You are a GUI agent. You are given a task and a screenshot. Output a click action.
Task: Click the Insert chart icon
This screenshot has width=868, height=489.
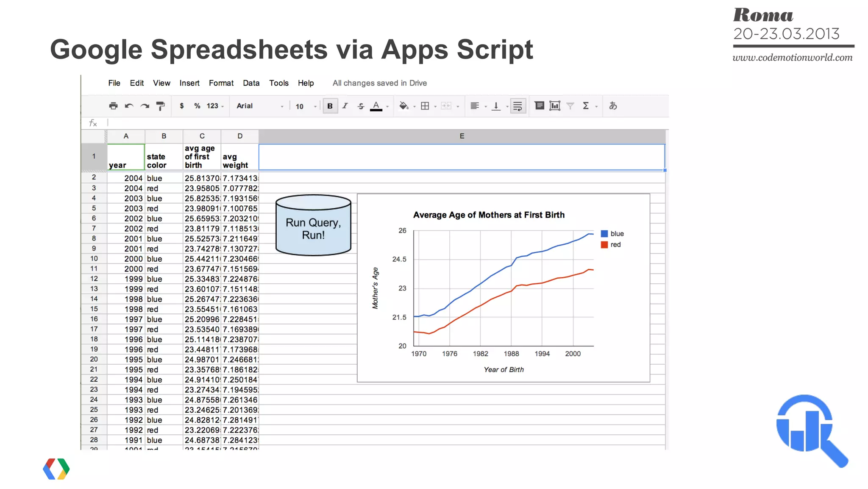[555, 106]
